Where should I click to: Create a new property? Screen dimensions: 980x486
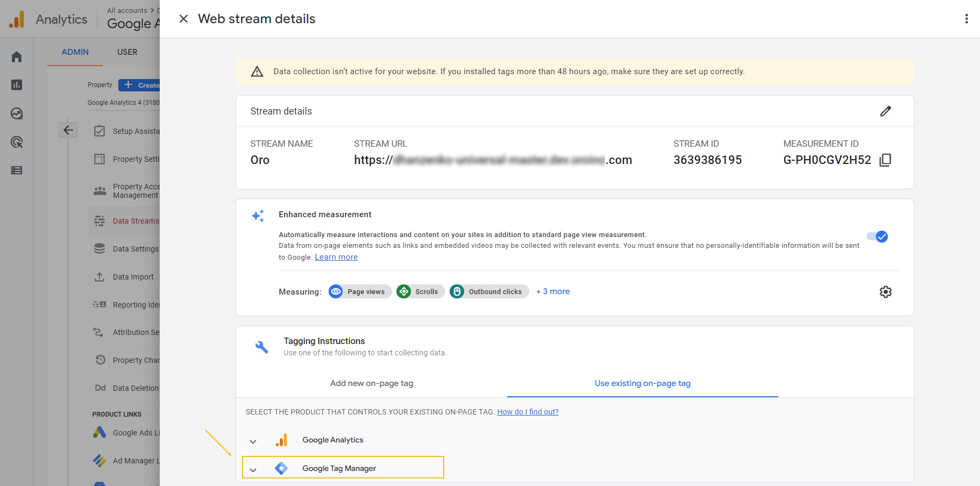[x=139, y=85]
